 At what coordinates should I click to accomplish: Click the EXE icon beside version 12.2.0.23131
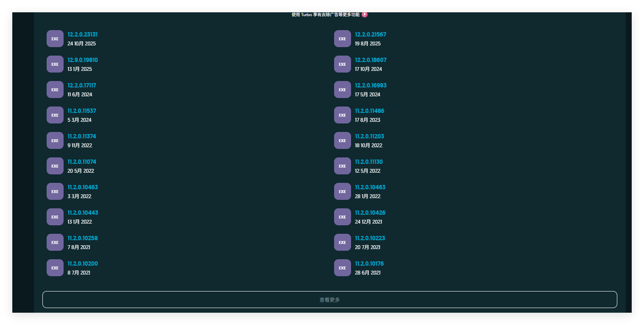[55, 39]
